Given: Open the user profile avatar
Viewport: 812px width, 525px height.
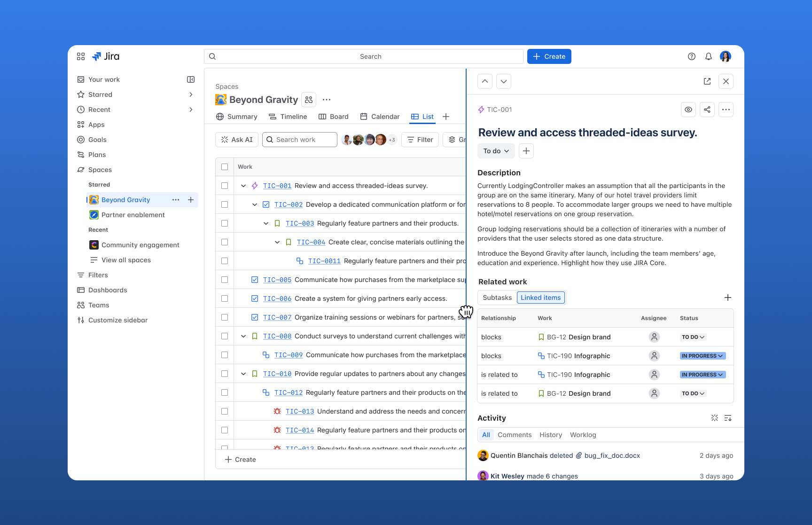Looking at the screenshot, I should pos(726,56).
